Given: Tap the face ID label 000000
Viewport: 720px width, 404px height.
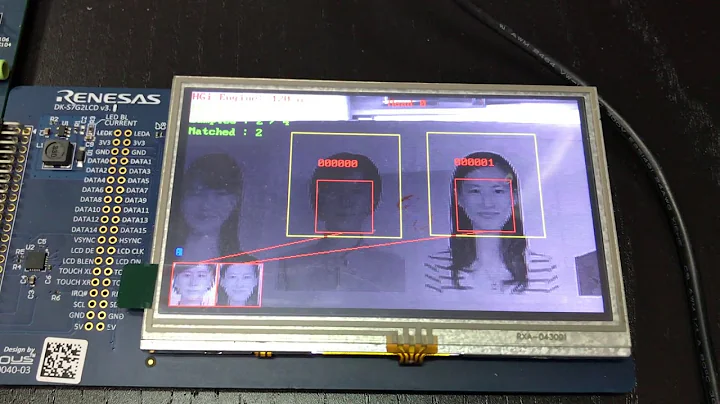Looking at the screenshot, I should pyautogui.click(x=338, y=163).
